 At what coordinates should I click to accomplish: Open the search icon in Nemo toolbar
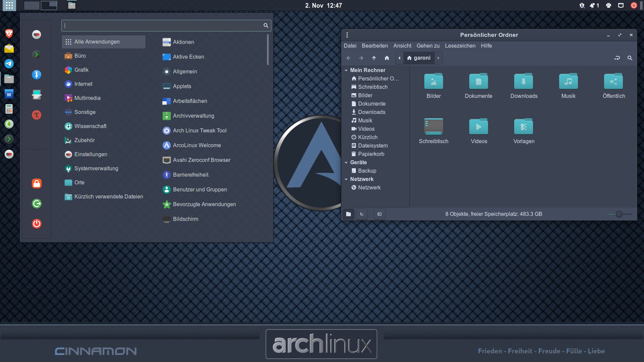coord(630,58)
